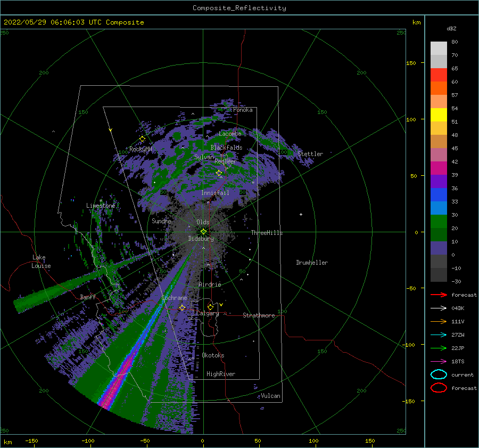
Task: Click the Vulcan label
Action: pos(271,396)
